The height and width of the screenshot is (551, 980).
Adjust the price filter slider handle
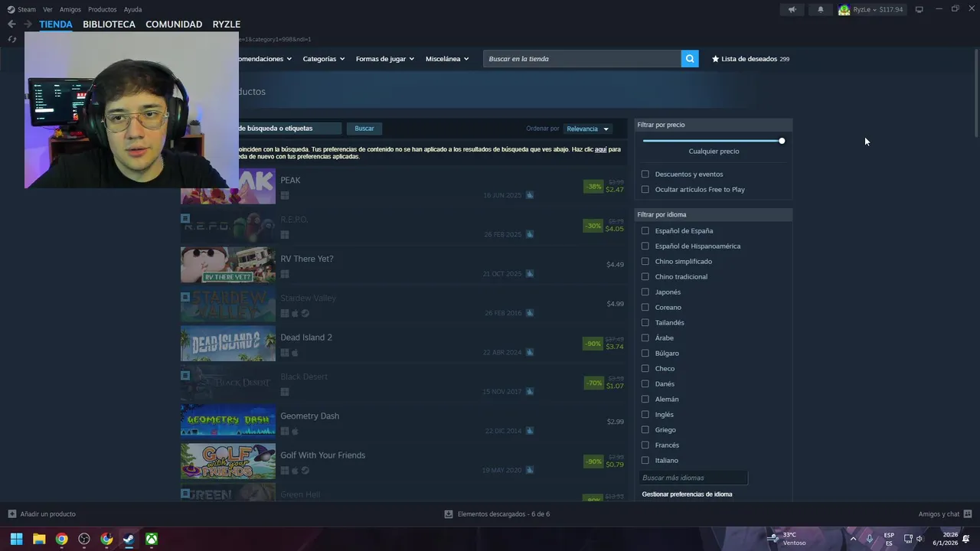(782, 141)
